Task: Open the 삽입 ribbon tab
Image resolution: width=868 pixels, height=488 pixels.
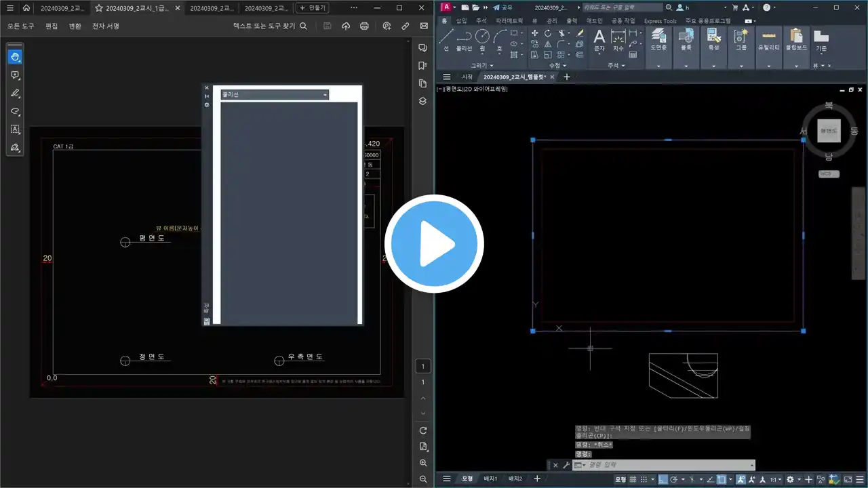Action: (x=462, y=21)
